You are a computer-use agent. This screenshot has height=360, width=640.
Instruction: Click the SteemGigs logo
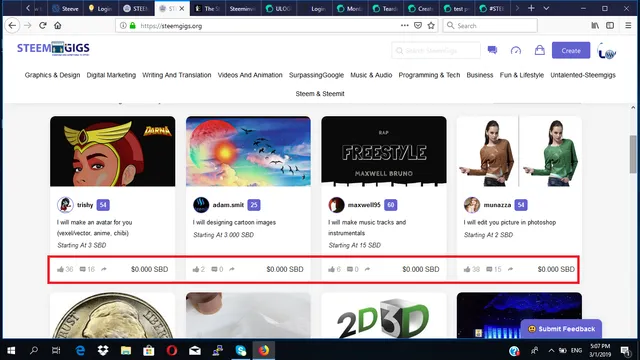(x=53, y=49)
